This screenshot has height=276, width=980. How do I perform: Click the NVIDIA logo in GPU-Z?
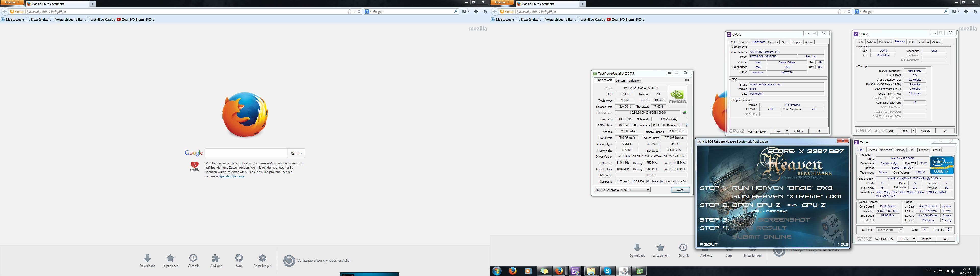point(678,97)
